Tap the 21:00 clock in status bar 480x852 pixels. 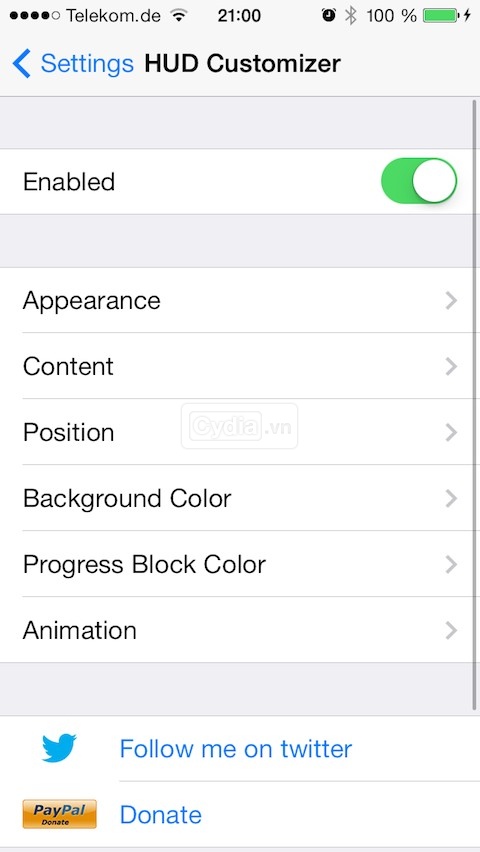(239, 16)
